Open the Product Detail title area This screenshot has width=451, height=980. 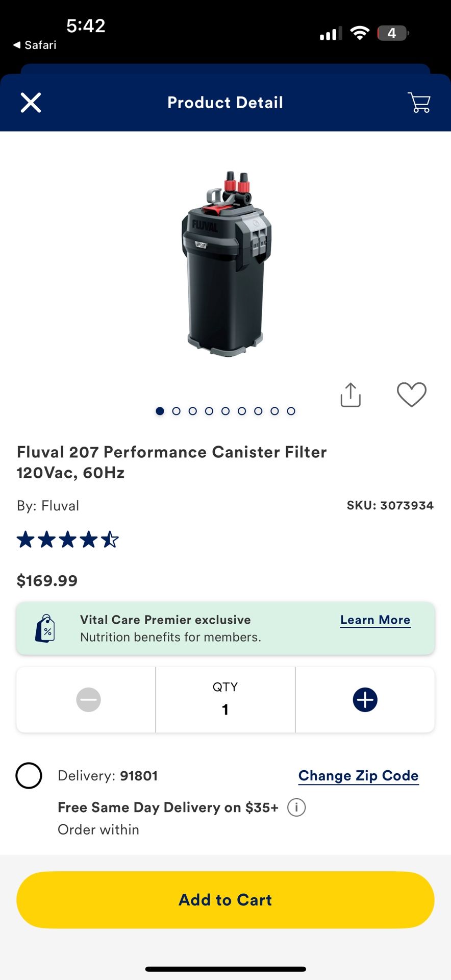click(x=224, y=102)
